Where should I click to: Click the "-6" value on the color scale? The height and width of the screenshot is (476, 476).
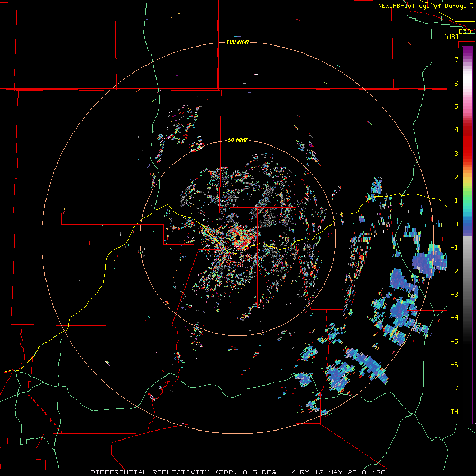pos(454,364)
